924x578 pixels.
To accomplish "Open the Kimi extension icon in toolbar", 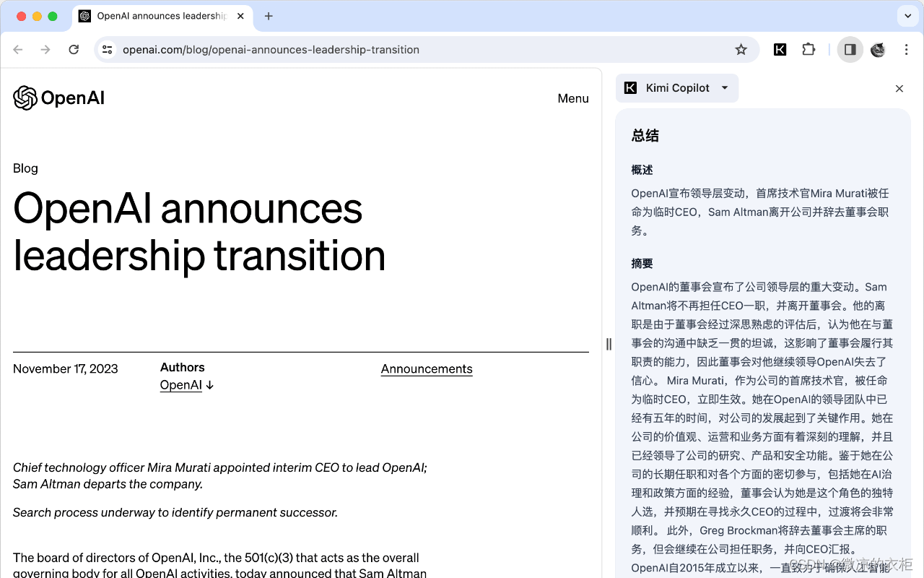I will [x=780, y=50].
